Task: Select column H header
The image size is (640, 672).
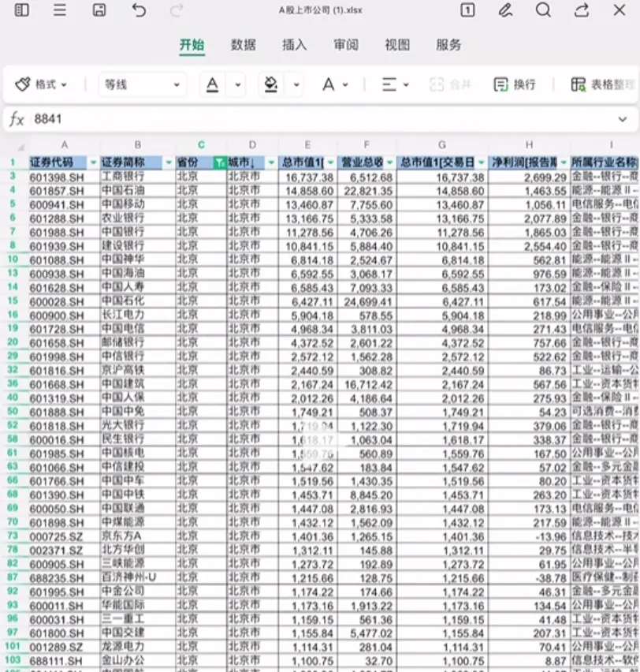Action: click(529, 145)
